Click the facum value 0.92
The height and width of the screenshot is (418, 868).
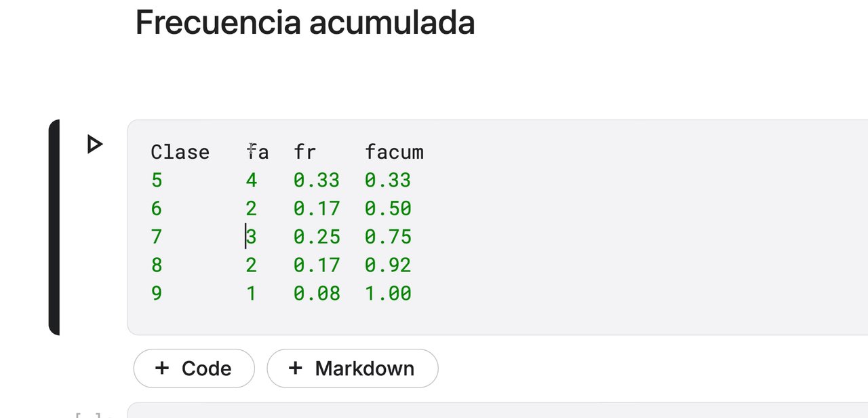(x=388, y=265)
